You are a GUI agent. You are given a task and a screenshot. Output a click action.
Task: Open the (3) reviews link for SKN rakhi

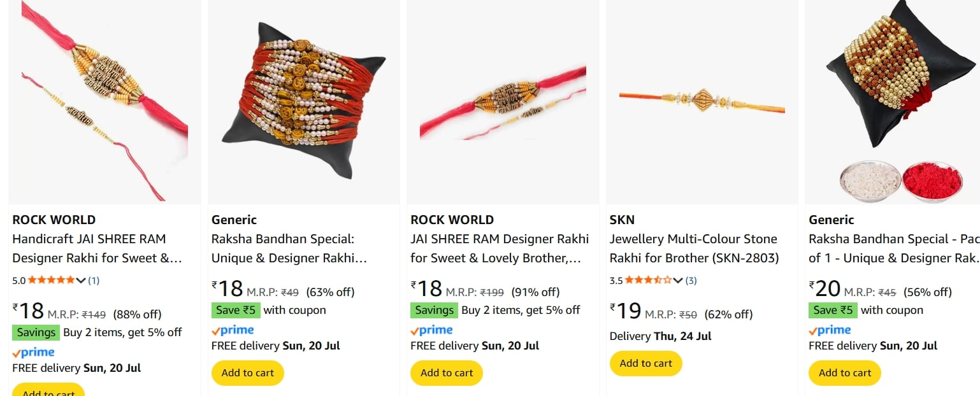click(x=691, y=280)
